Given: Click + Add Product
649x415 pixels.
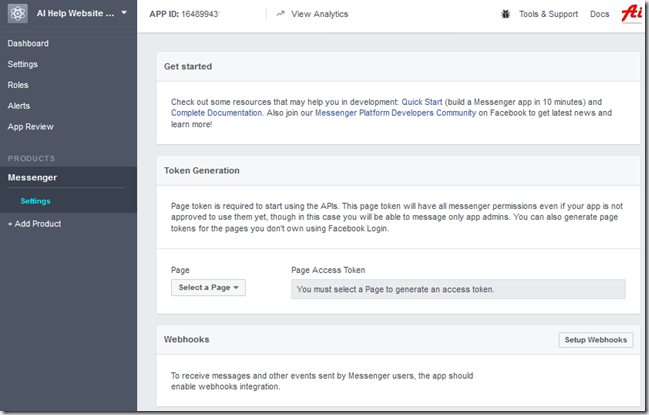Looking at the screenshot, I should (34, 224).
